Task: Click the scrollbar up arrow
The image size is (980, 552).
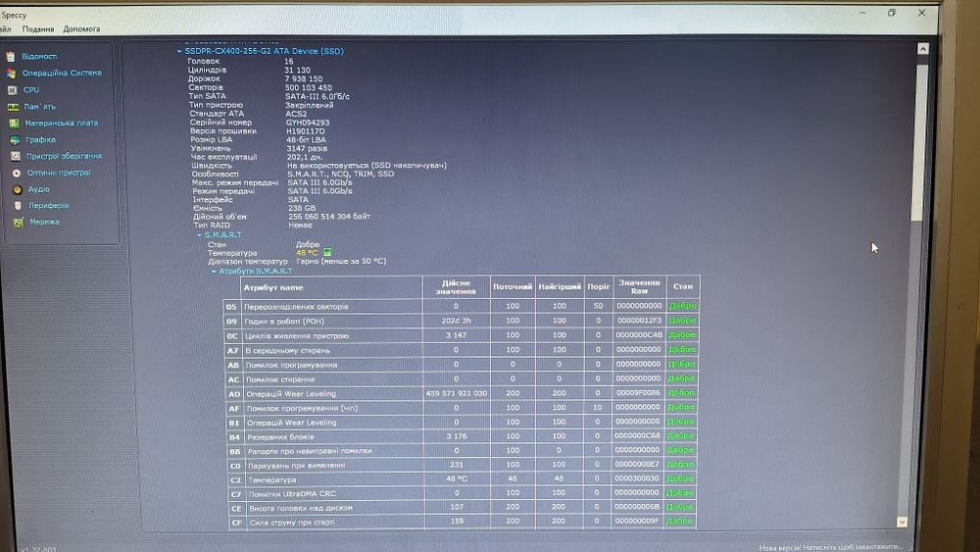Action: 922,49
